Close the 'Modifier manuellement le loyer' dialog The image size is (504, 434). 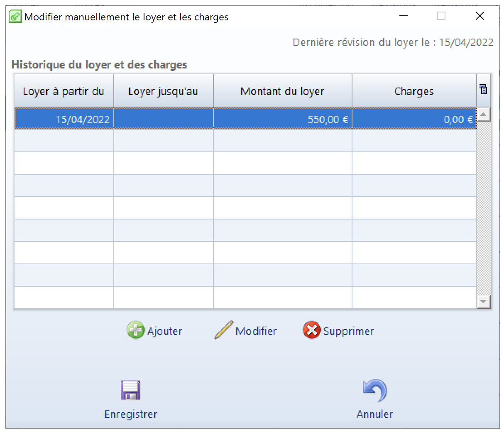tap(480, 16)
